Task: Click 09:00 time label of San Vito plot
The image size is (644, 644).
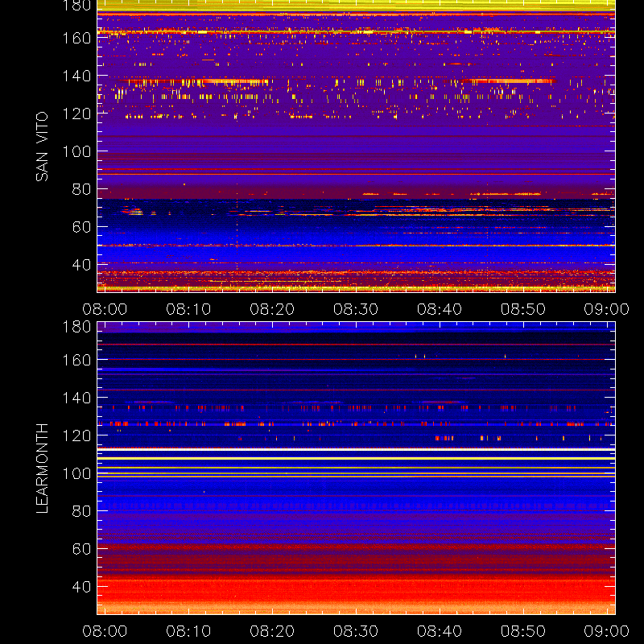Action: click(607, 309)
